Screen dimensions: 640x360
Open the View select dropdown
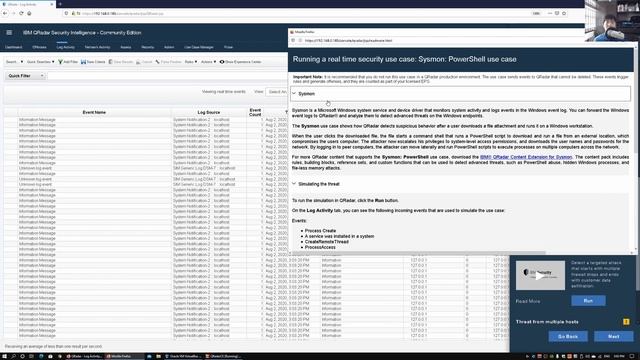276,92
